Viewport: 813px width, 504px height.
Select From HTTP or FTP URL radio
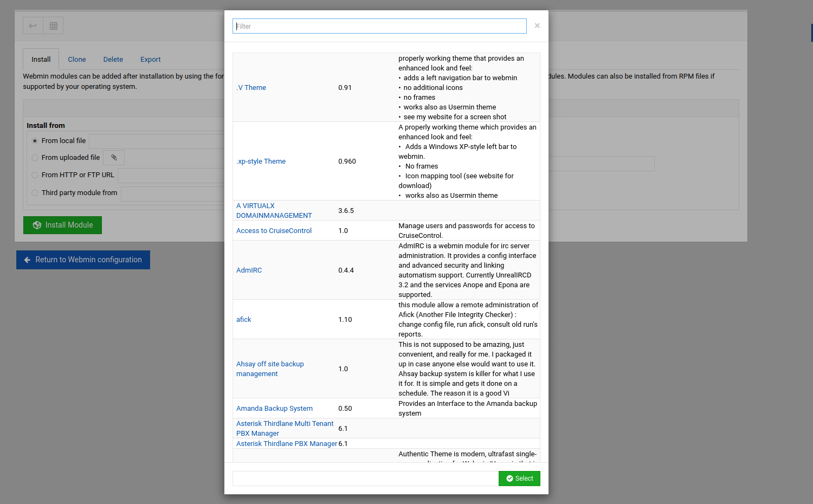[x=35, y=175]
